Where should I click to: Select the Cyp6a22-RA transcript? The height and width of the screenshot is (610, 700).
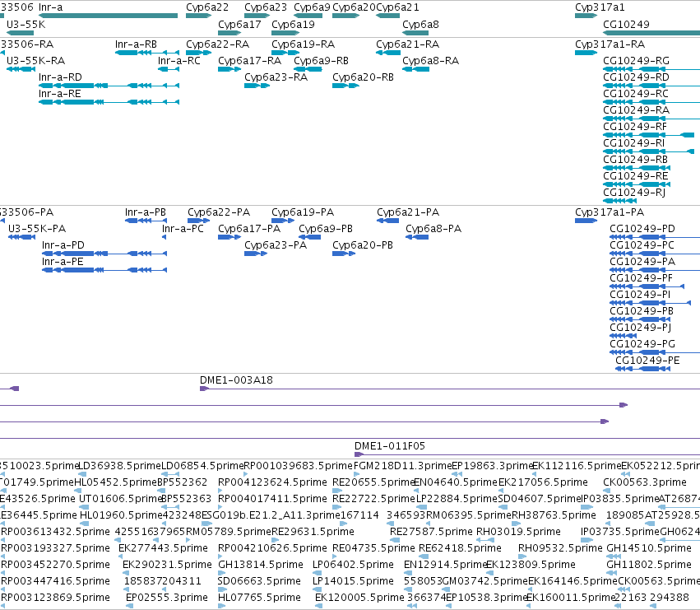pyautogui.click(x=199, y=53)
